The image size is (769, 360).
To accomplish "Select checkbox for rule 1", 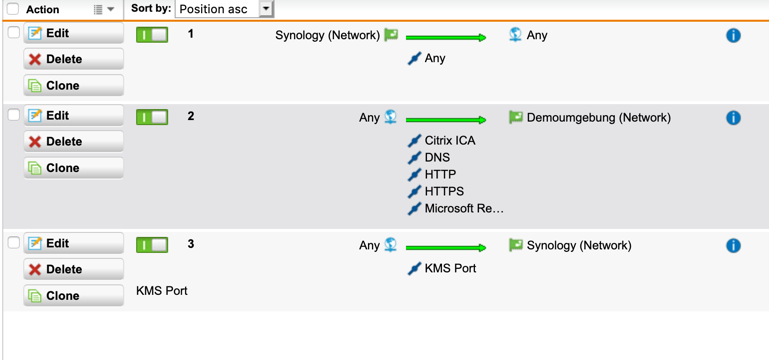I will (14, 32).
